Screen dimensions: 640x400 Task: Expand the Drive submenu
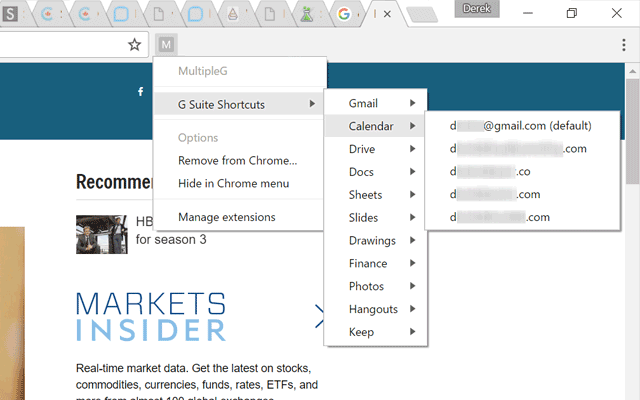click(x=376, y=149)
